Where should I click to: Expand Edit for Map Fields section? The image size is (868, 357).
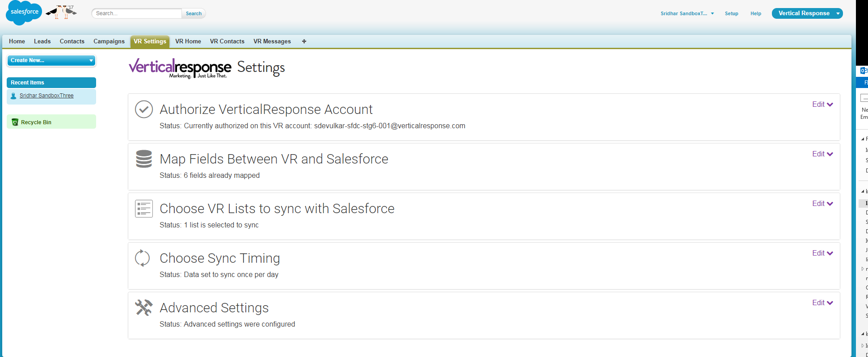(822, 154)
